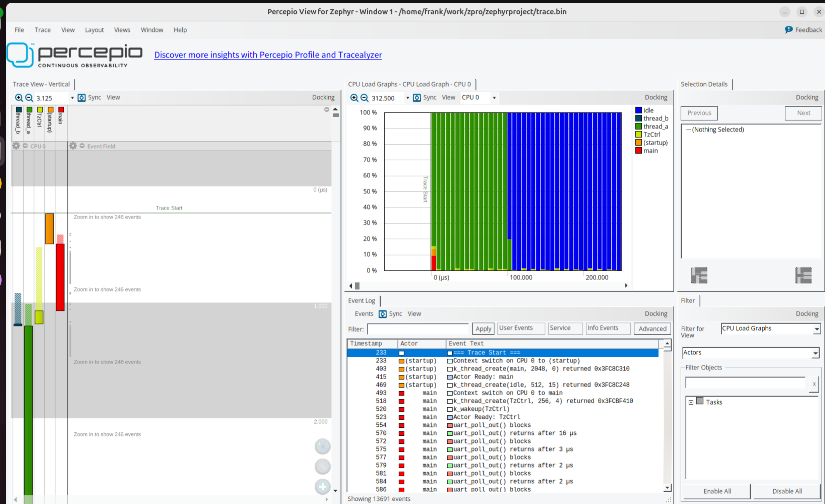Toggle Sync icon in Event Log toolbar
This screenshot has width=825, height=504.
click(x=382, y=314)
